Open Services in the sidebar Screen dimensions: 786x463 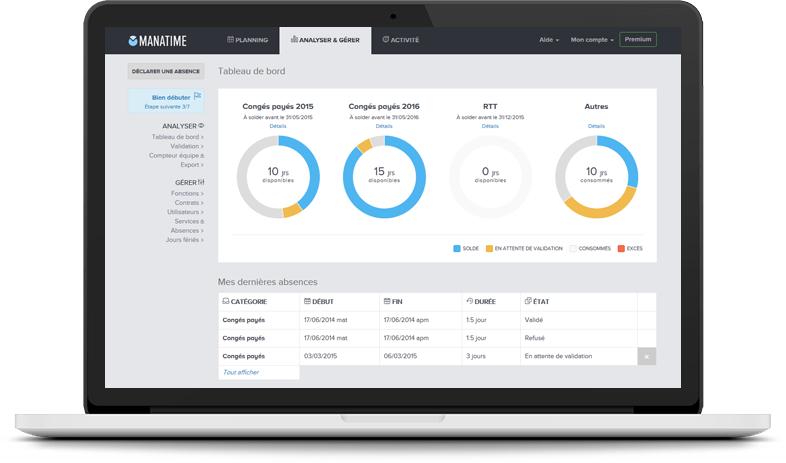(189, 221)
